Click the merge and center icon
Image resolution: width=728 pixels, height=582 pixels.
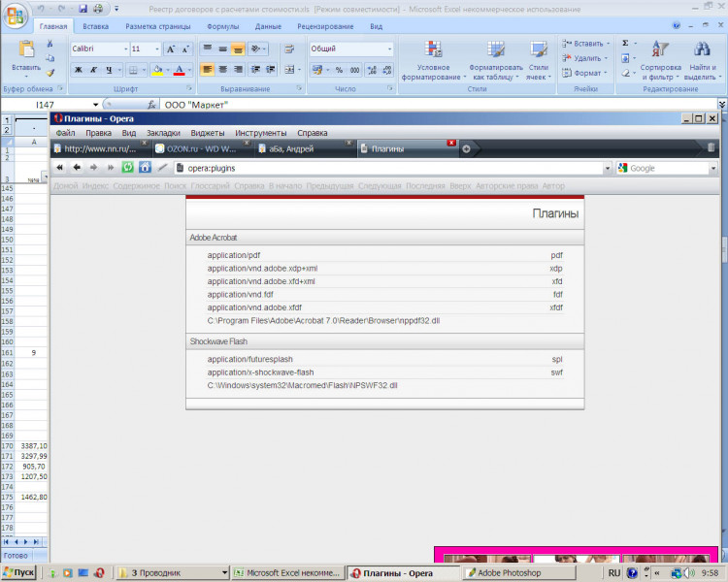tap(289, 70)
